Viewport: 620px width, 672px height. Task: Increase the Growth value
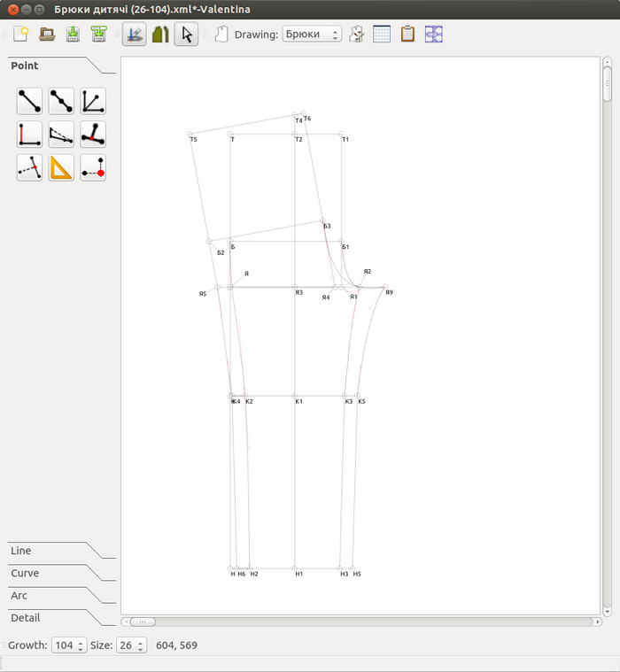point(81,642)
